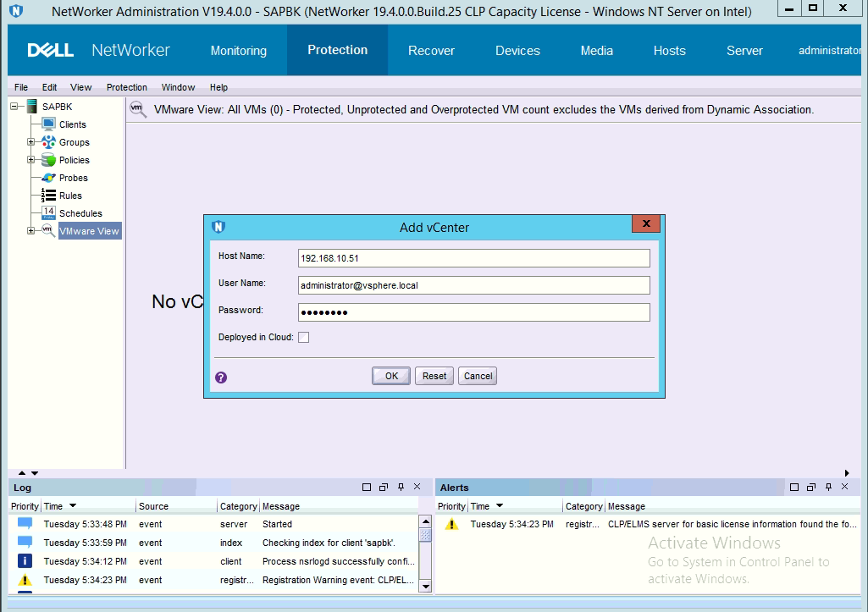Click the Probes icon in sidebar

coord(48,178)
